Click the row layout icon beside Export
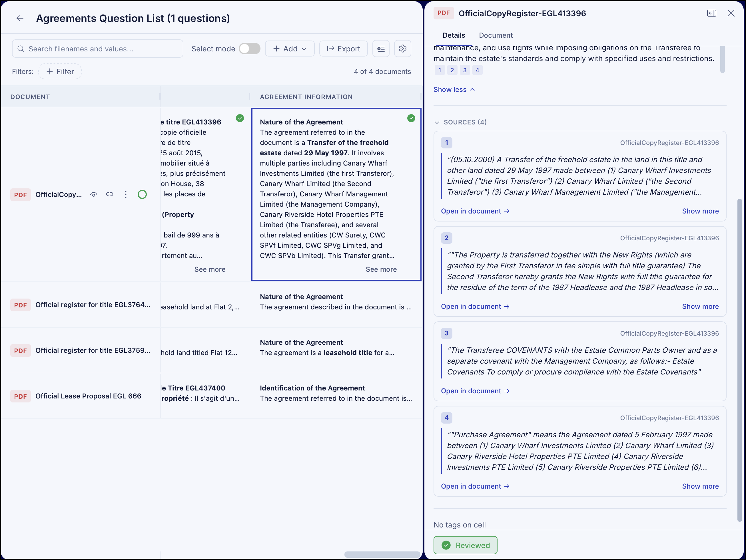Image resolution: width=746 pixels, height=560 pixels. 381,49
